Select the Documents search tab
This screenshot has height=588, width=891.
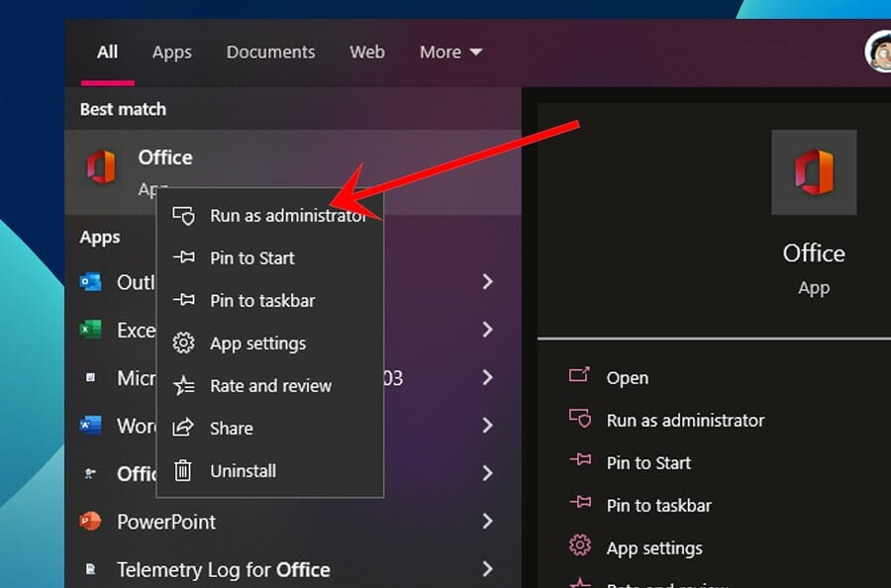[x=270, y=51]
